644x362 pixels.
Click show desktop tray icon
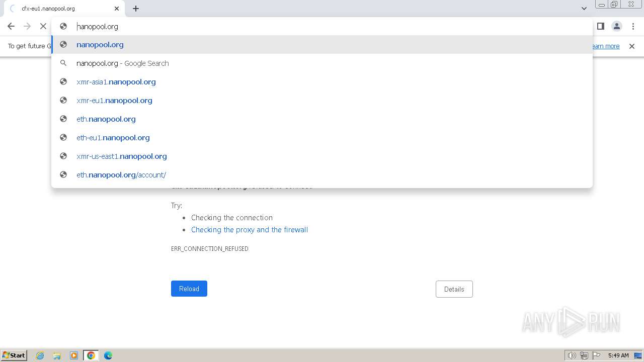coord(638,355)
